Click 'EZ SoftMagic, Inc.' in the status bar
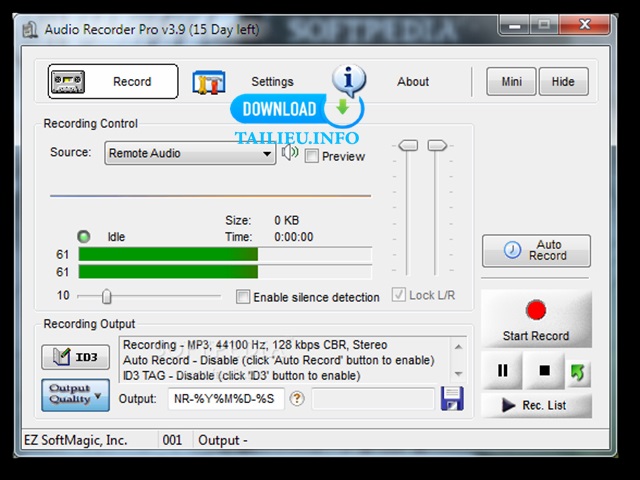The width and height of the screenshot is (640, 480). [76, 440]
